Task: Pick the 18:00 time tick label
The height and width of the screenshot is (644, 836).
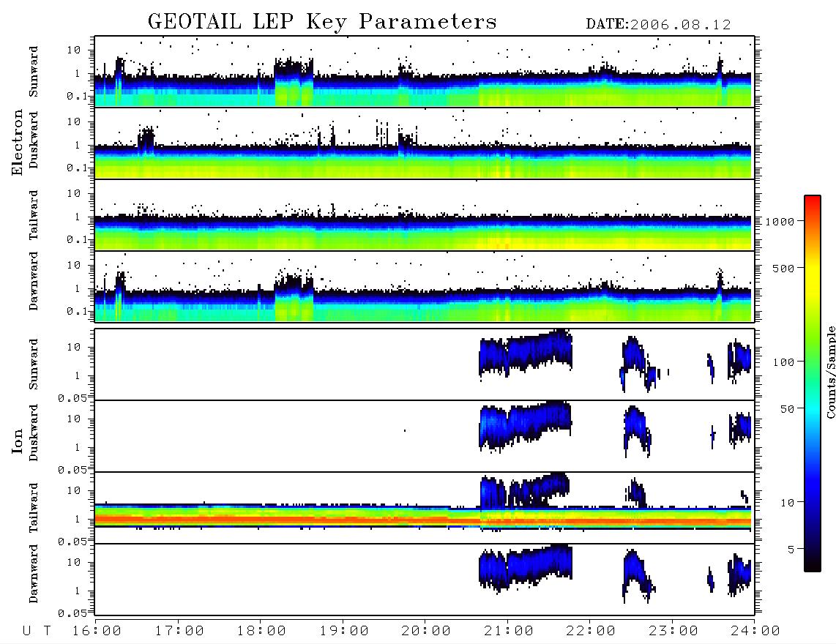Action: pos(261,631)
